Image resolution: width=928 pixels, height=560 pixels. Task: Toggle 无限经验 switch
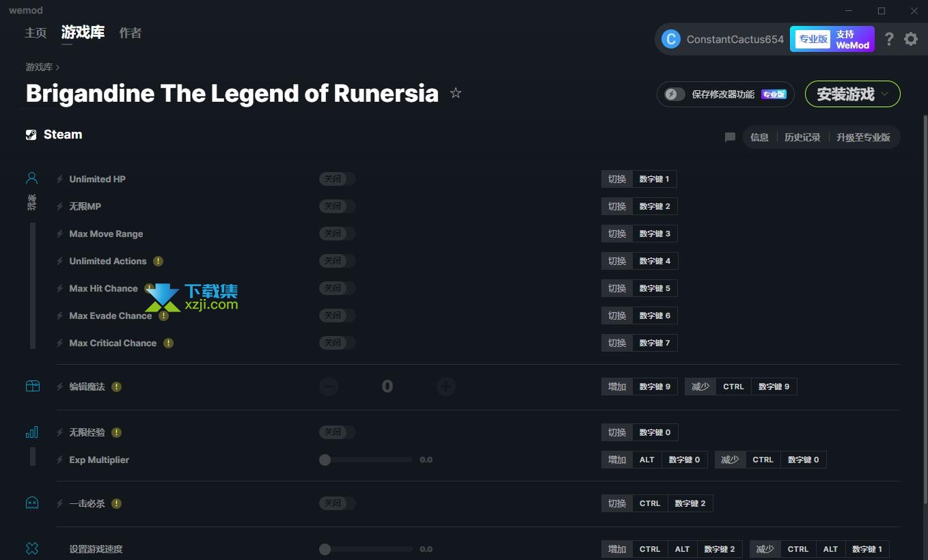click(x=338, y=432)
